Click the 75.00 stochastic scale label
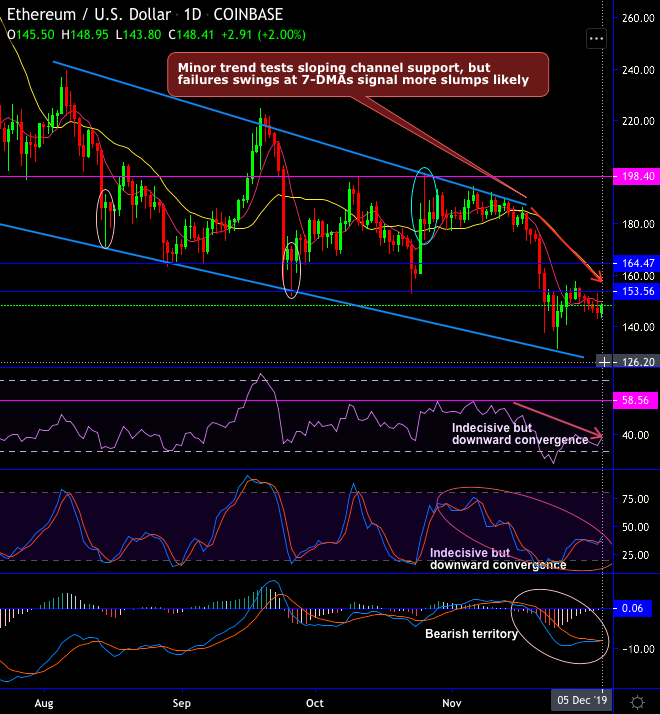The width and height of the screenshot is (660, 714). point(635,499)
